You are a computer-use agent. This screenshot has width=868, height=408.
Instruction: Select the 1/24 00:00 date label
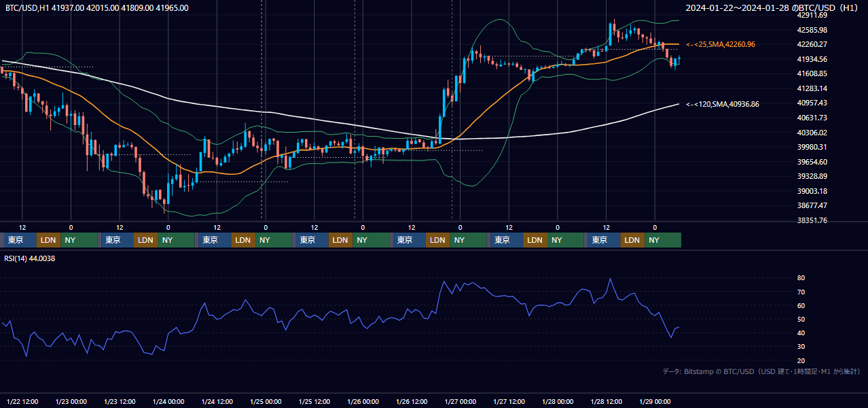coord(168,401)
